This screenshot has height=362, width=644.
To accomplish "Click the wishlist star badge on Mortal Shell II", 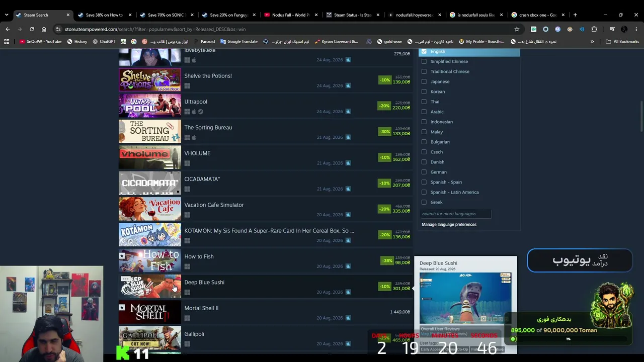I will pyautogui.click(x=122, y=307).
